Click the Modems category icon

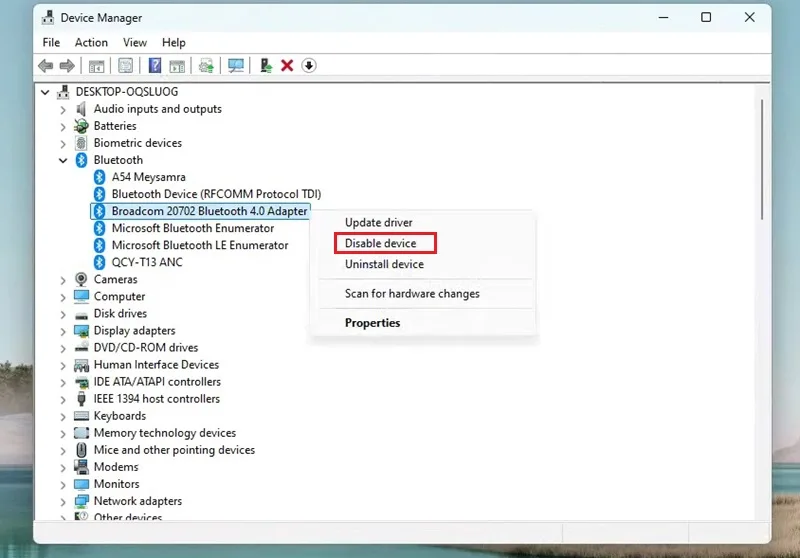[x=81, y=467]
